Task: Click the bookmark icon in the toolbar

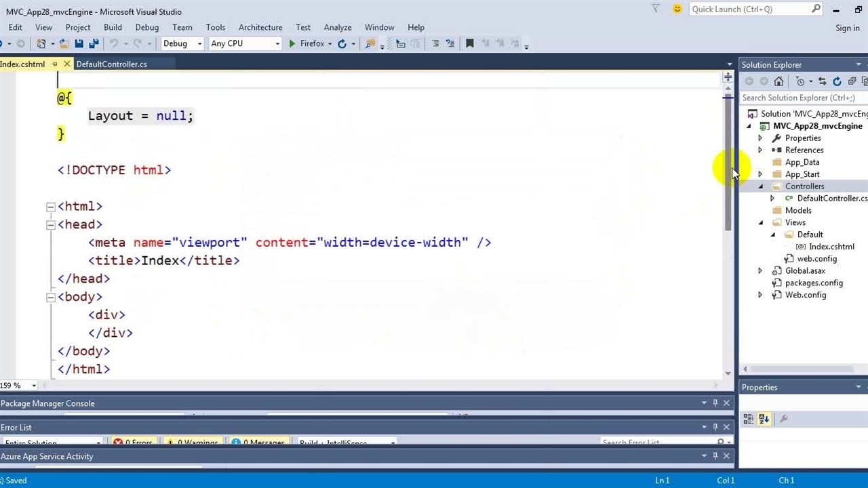Action: pyautogui.click(x=469, y=43)
